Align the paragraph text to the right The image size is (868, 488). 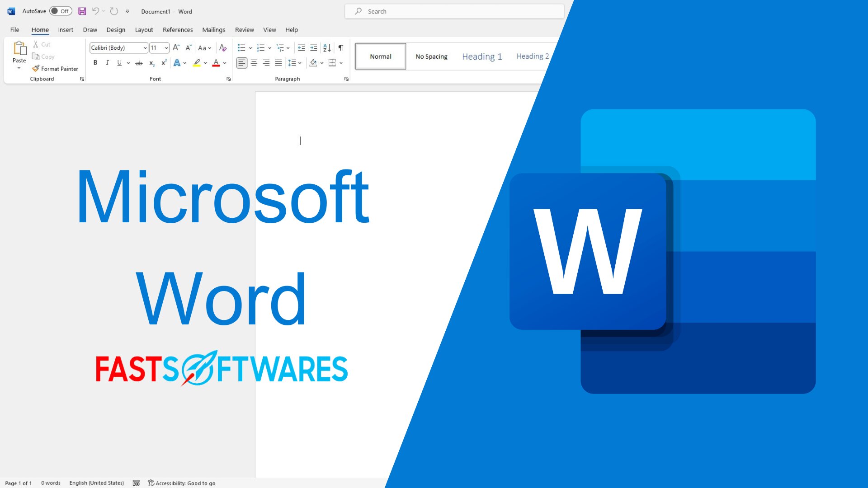click(x=266, y=63)
